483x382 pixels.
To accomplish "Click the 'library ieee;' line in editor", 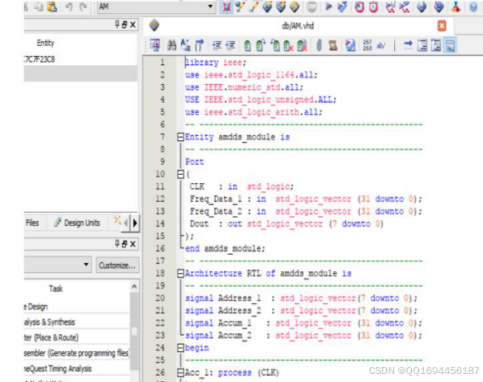I will tap(216, 62).
